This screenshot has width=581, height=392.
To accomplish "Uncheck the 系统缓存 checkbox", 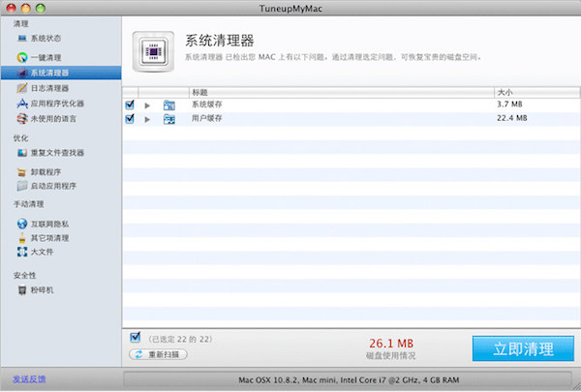I will click(x=130, y=105).
